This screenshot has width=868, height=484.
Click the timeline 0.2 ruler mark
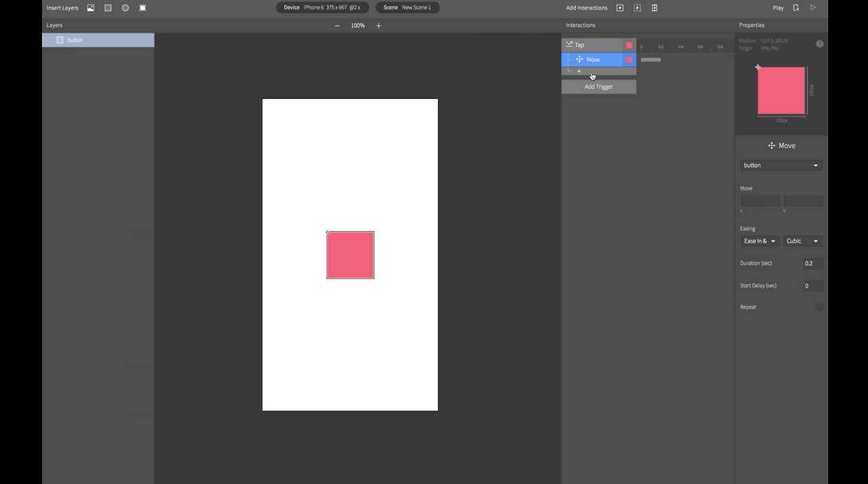click(x=660, y=47)
